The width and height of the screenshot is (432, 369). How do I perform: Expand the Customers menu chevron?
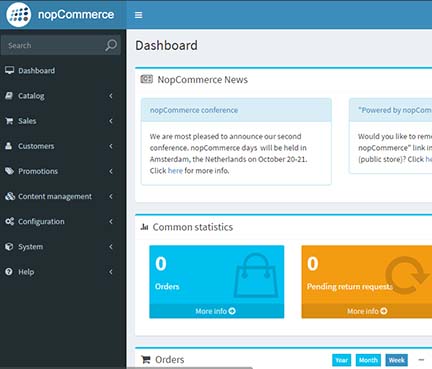[111, 146]
